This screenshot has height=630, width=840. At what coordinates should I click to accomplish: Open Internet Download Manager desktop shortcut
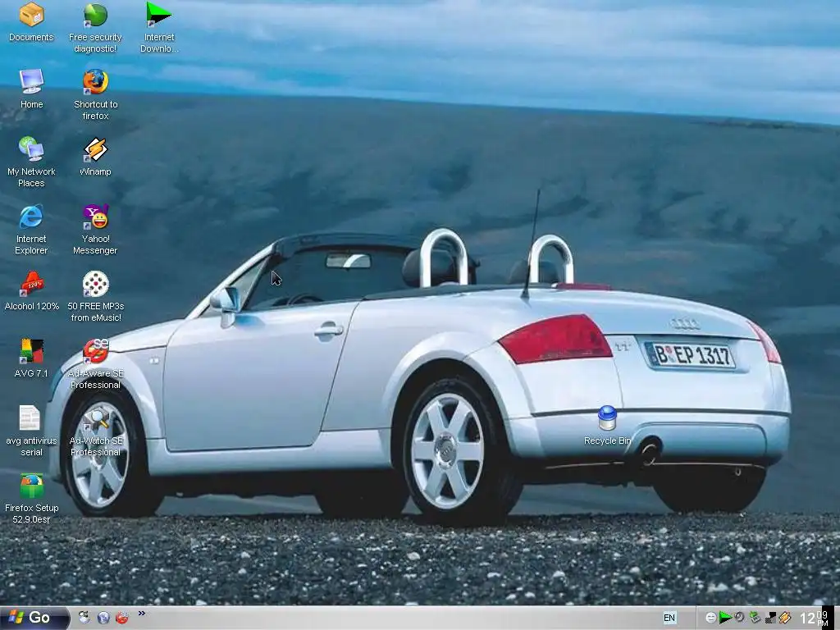(x=159, y=27)
